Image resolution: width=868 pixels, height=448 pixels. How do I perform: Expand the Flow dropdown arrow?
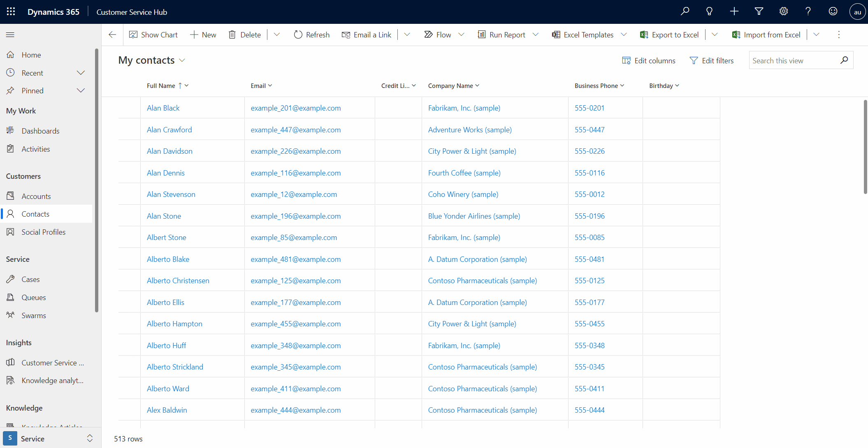461,35
